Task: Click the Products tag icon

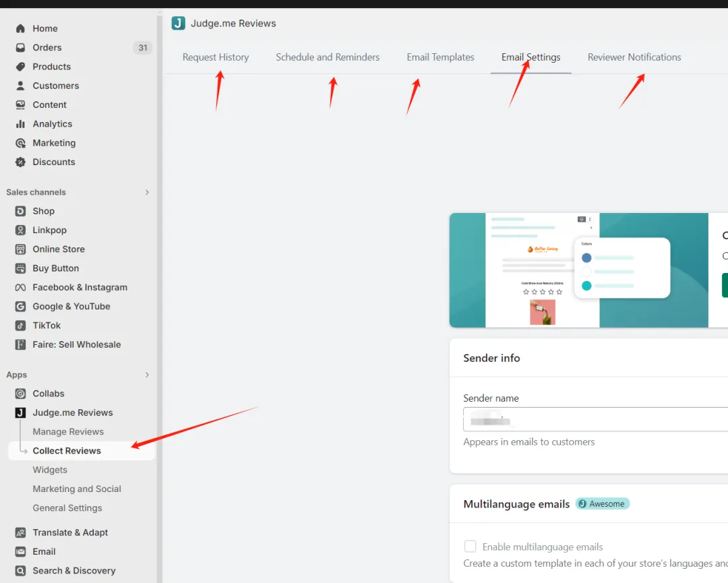Action: (x=20, y=67)
